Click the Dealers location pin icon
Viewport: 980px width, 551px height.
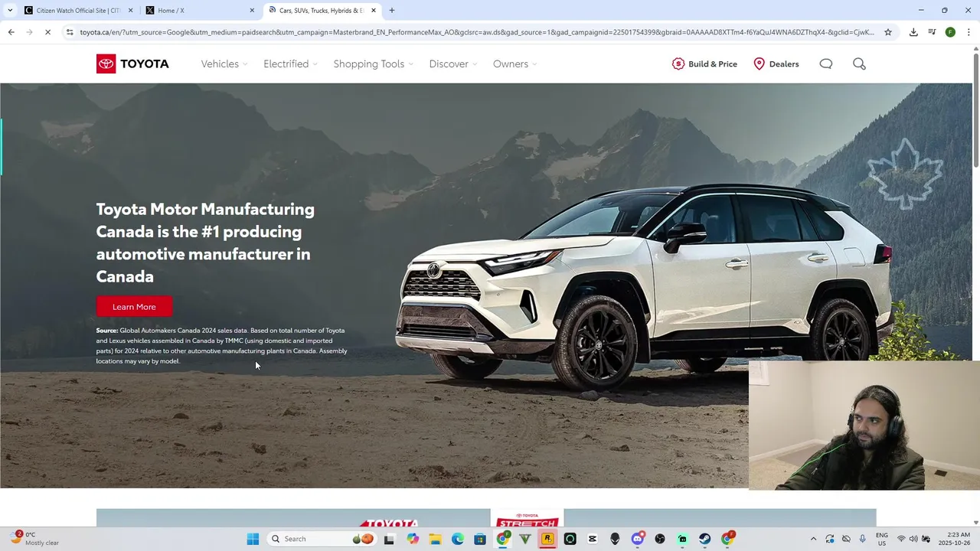click(759, 64)
